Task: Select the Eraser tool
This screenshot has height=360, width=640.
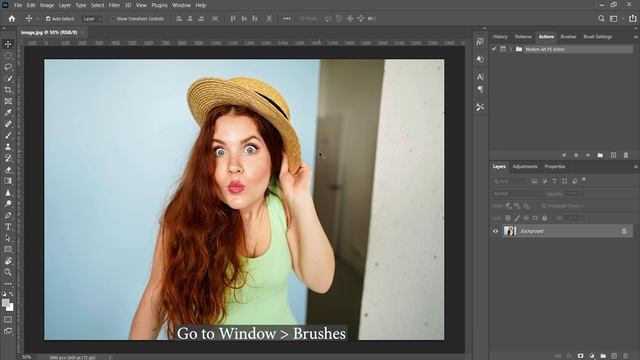Action: click(x=8, y=170)
